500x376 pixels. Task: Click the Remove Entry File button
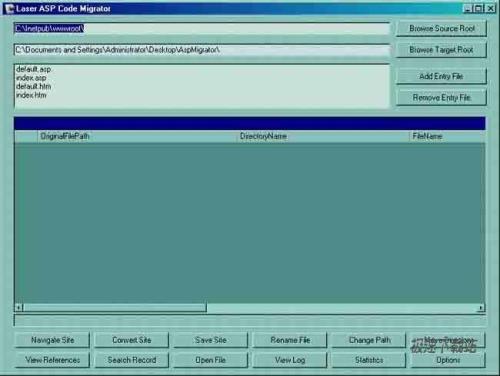(441, 98)
